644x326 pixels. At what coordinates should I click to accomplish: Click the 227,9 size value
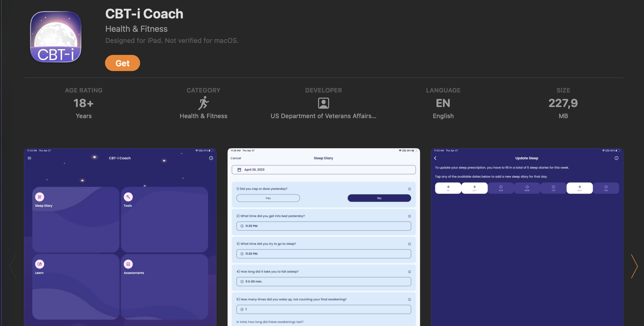point(563,103)
